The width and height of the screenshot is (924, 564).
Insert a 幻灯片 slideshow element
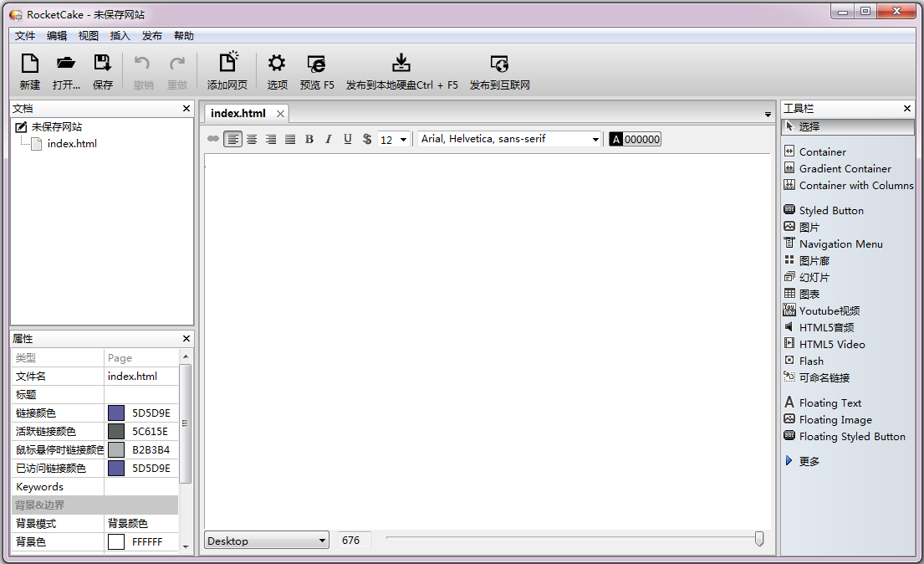tap(812, 277)
